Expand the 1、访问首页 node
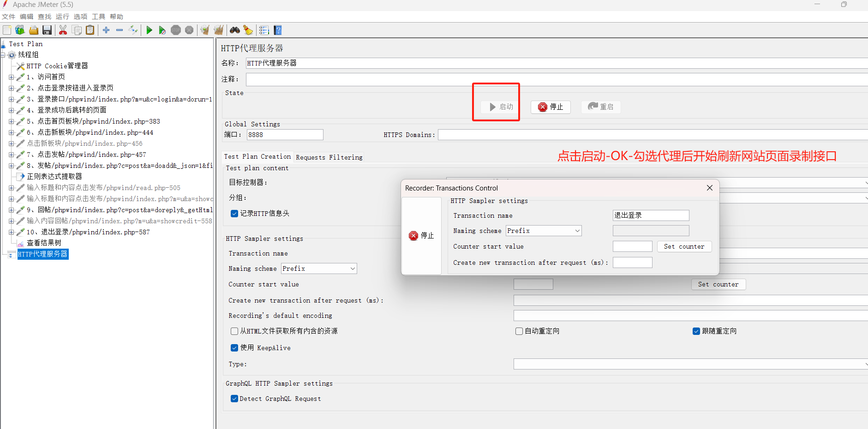The width and height of the screenshot is (868, 429). tap(12, 77)
